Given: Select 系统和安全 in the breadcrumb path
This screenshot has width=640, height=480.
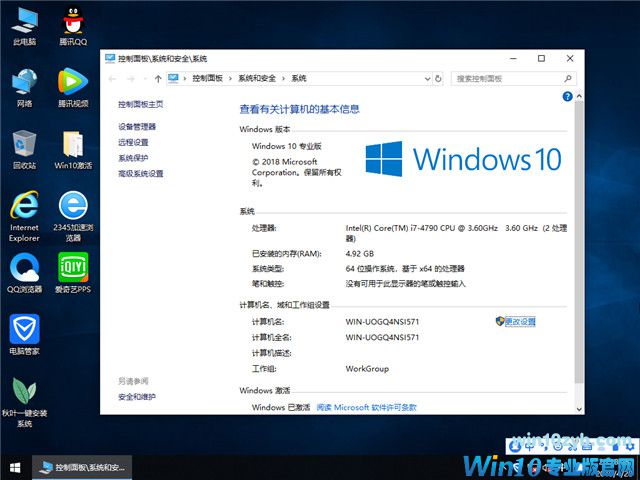Looking at the screenshot, I should pos(257,78).
